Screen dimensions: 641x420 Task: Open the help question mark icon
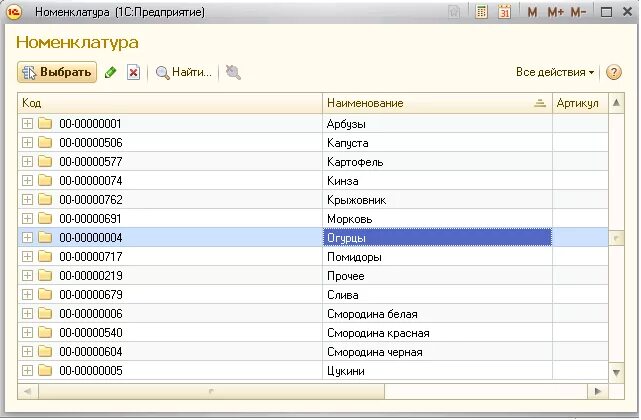(x=614, y=72)
